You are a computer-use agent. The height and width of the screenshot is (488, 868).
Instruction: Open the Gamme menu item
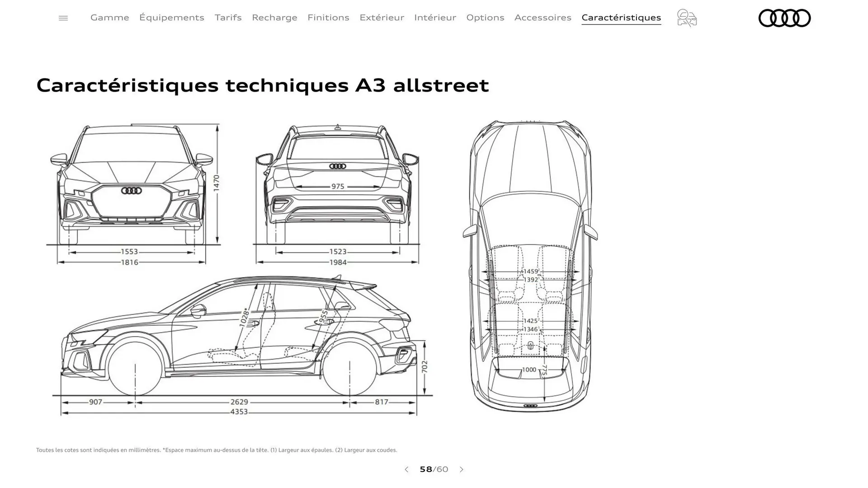[x=109, y=18]
